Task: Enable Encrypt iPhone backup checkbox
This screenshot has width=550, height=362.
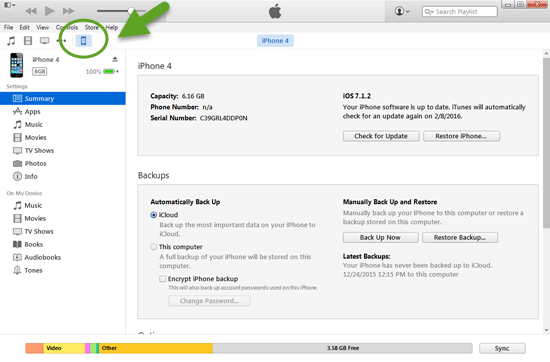Action: click(162, 279)
